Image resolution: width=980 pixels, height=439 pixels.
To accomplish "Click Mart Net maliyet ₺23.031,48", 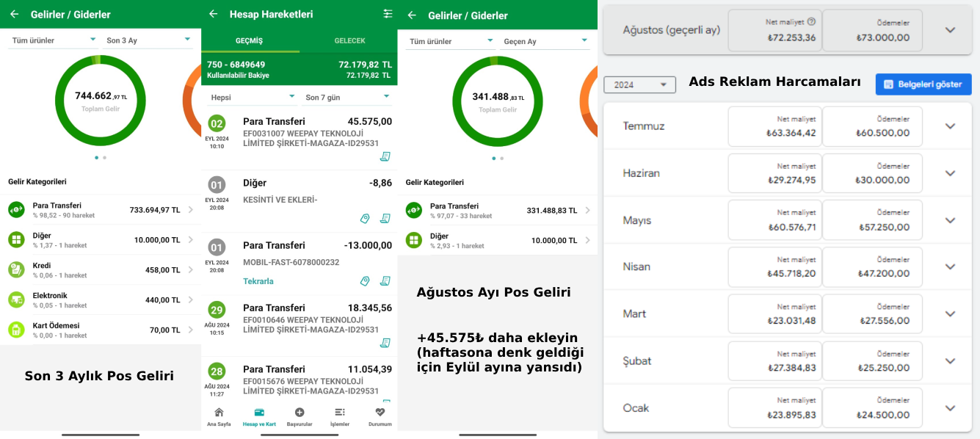I will pos(774,313).
